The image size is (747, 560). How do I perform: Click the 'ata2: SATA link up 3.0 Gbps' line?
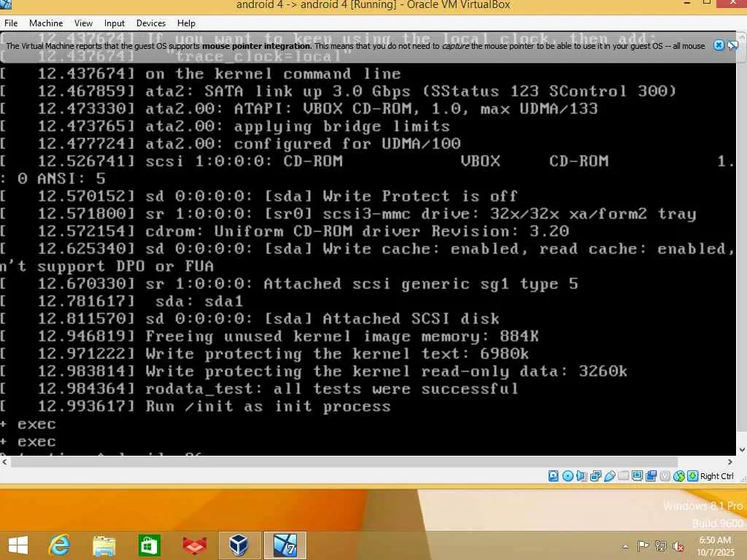pos(411,90)
